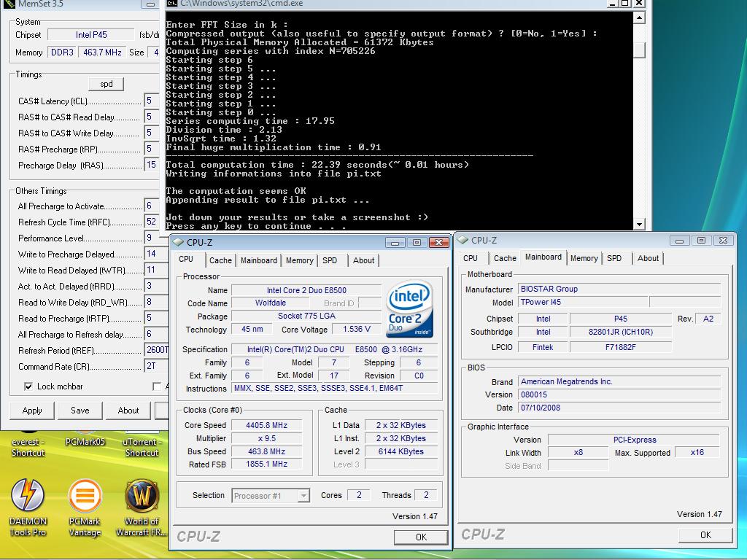The width and height of the screenshot is (747, 560).
Task: Click the American Megatrends Inc. brand field
Action: 619,381
